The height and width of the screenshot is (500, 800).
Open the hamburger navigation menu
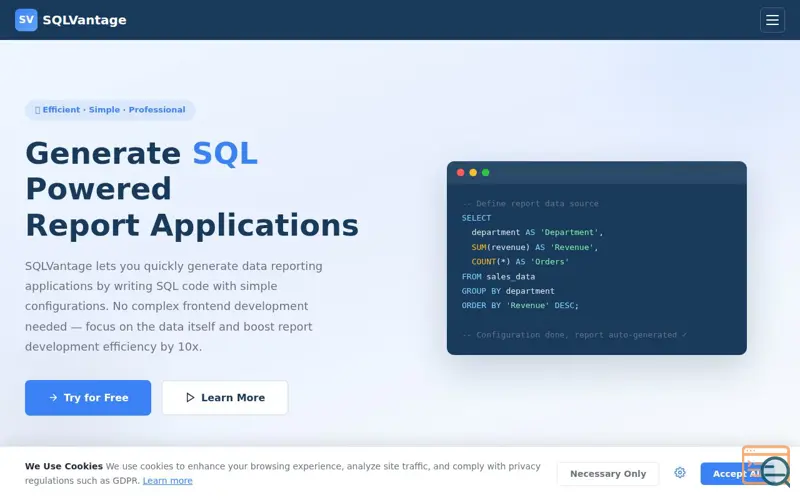click(x=772, y=20)
